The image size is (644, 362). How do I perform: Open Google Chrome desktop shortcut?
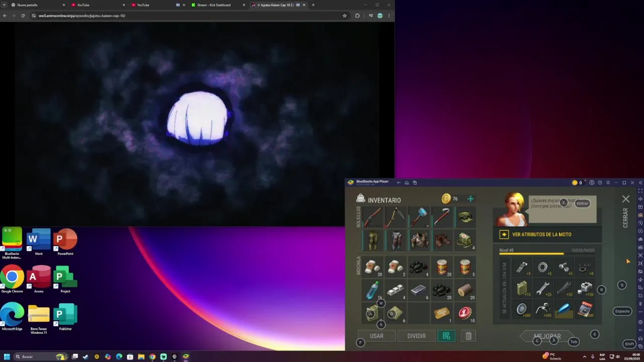tap(12, 280)
